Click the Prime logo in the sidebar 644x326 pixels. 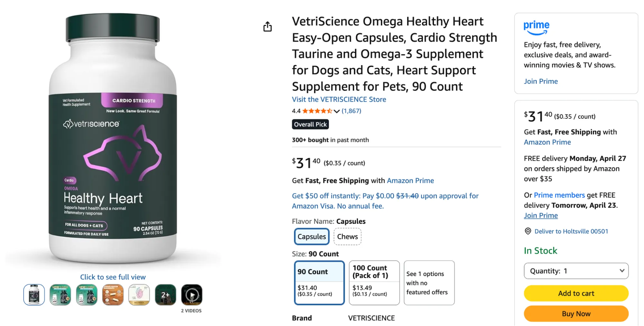pos(536,28)
